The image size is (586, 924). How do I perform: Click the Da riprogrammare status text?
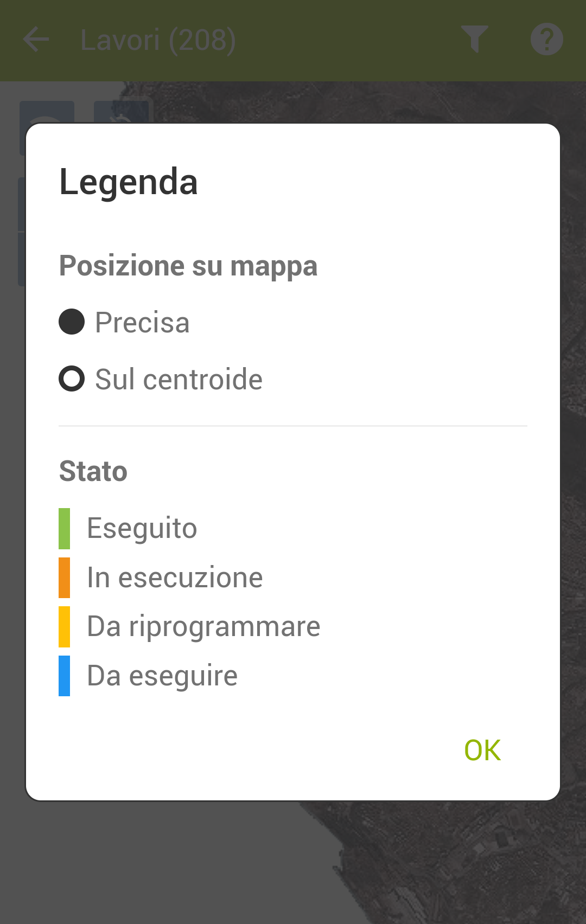[x=203, y=627]
